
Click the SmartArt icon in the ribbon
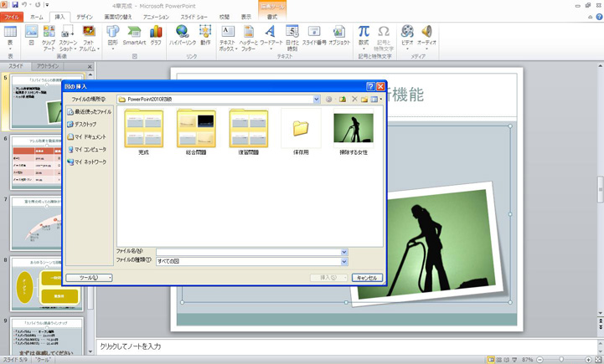134,34
